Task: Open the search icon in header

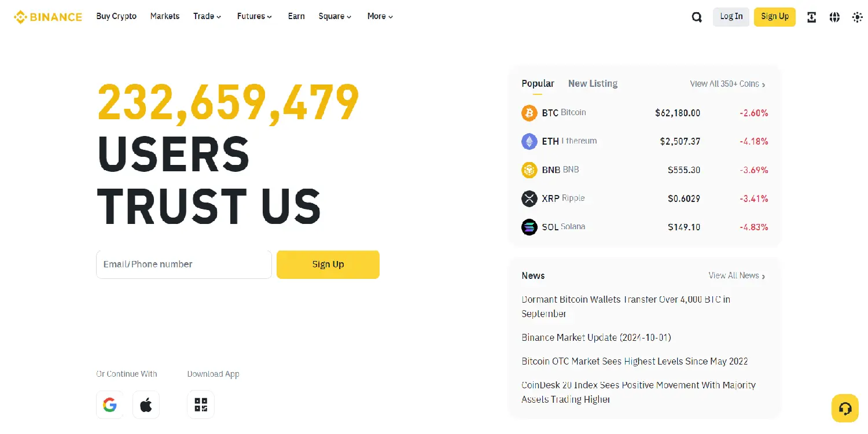Action: 697,17
